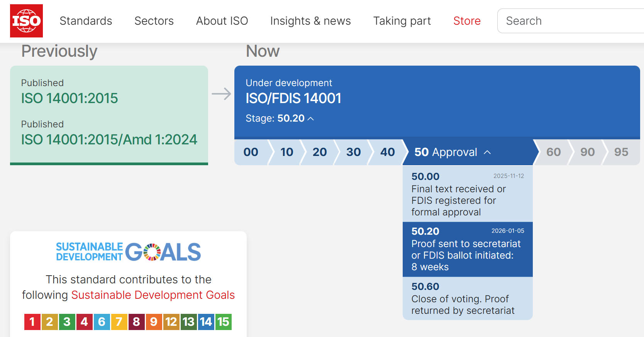Viewport: 644px width, 337px height.
Task: Expand stage 40 in lifecycle bar
Action: pos(387,152)
